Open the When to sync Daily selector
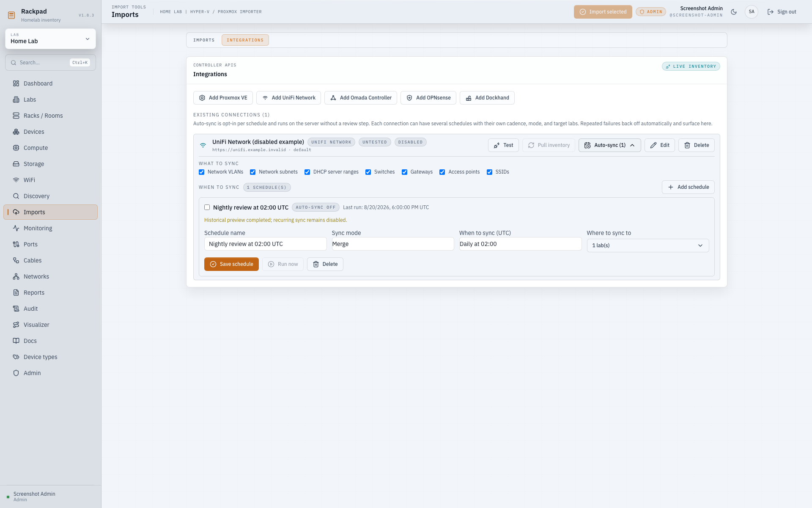 520,244
